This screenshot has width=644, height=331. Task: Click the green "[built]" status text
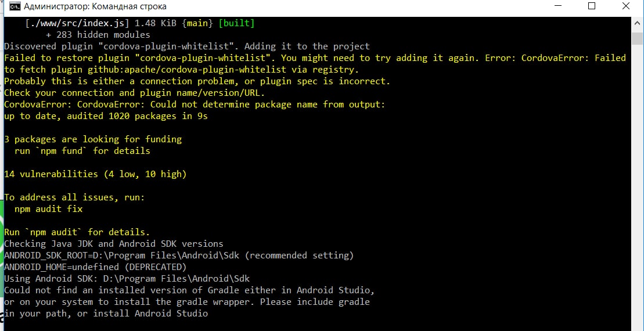click(236, 23)
